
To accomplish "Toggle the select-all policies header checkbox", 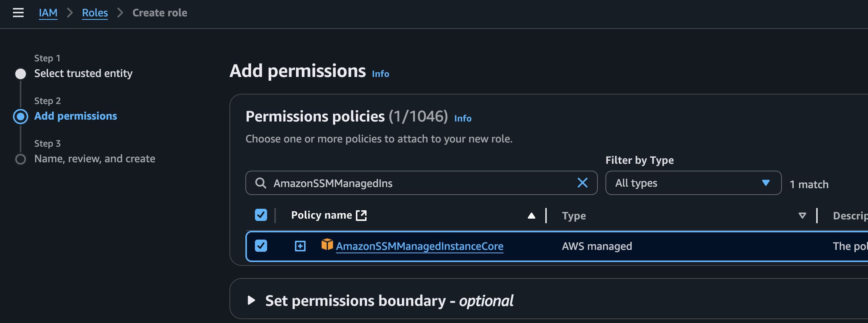I will (261, 215).
